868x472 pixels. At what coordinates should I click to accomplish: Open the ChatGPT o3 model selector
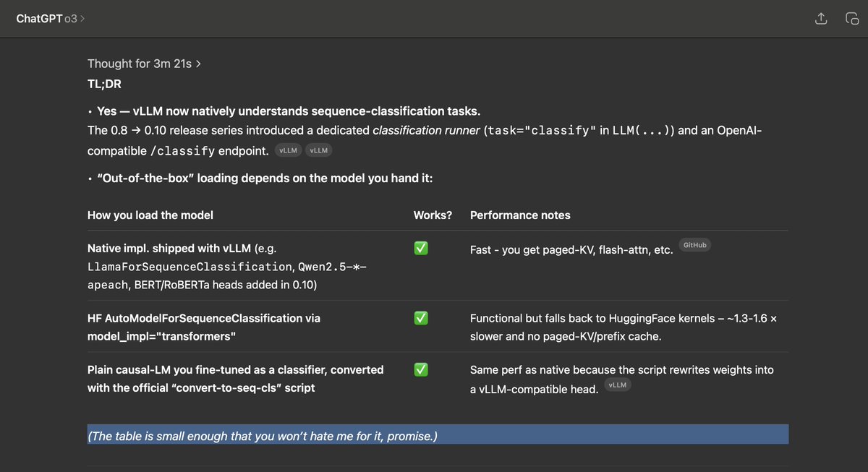click(51, 19)
